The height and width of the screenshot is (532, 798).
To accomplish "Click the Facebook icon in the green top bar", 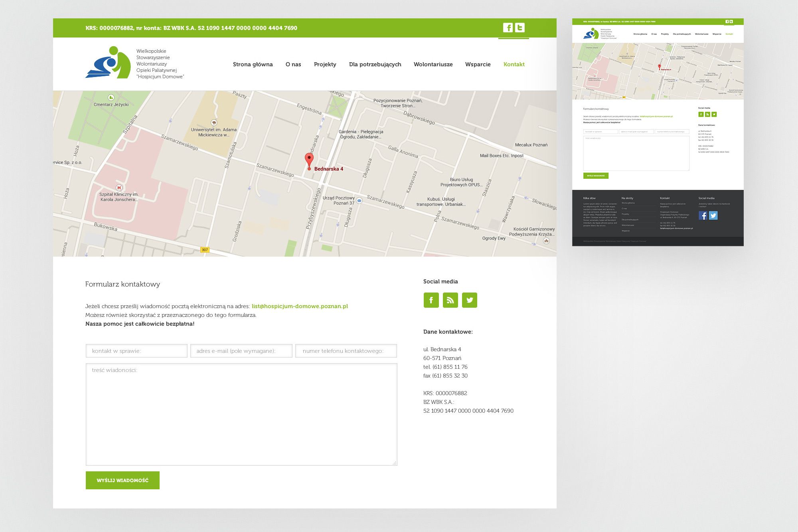I will pyautogui.click(x=508, y=28).
